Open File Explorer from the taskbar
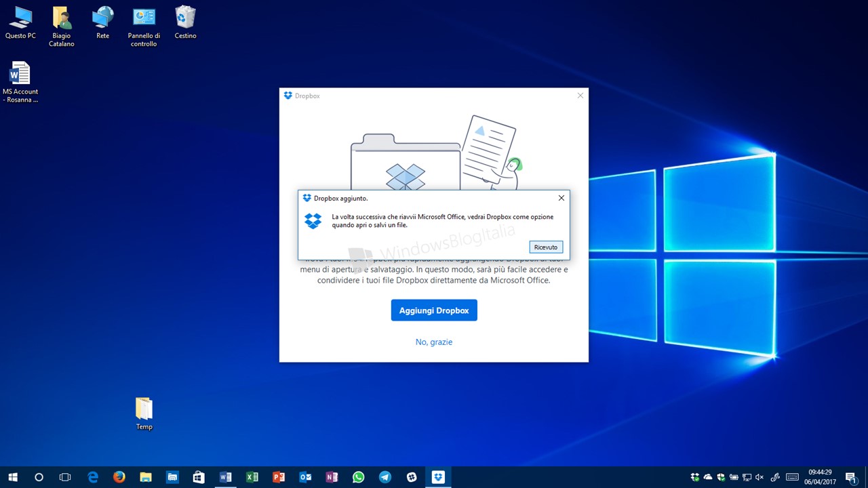The width and height of the screenshot is (868, 488). click(146, 477)
